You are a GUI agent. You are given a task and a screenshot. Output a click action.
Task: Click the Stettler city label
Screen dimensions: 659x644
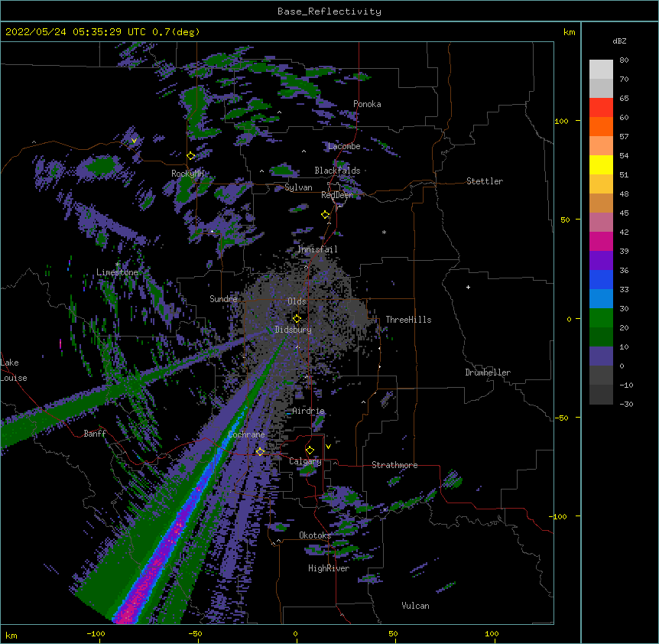coord(485,181)
